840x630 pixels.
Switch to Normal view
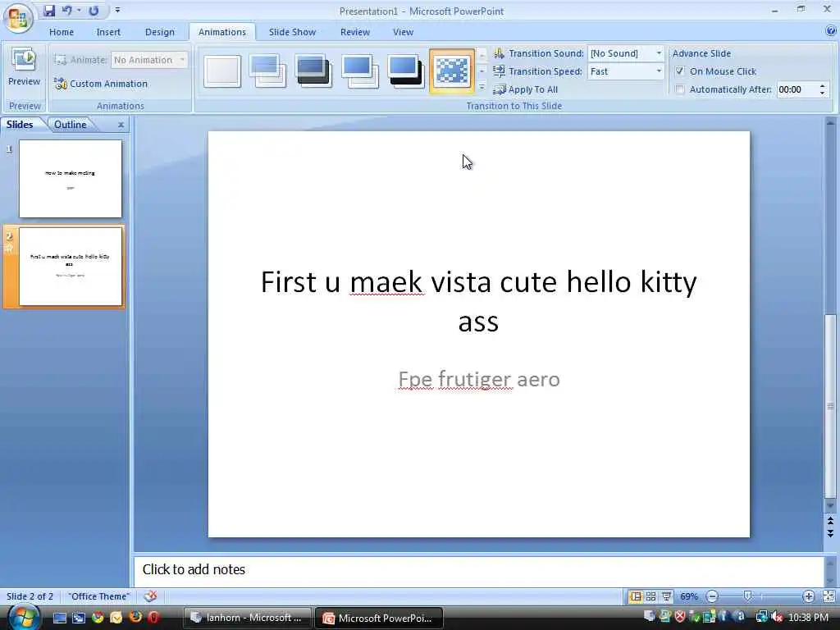click(x=636, y=596)
